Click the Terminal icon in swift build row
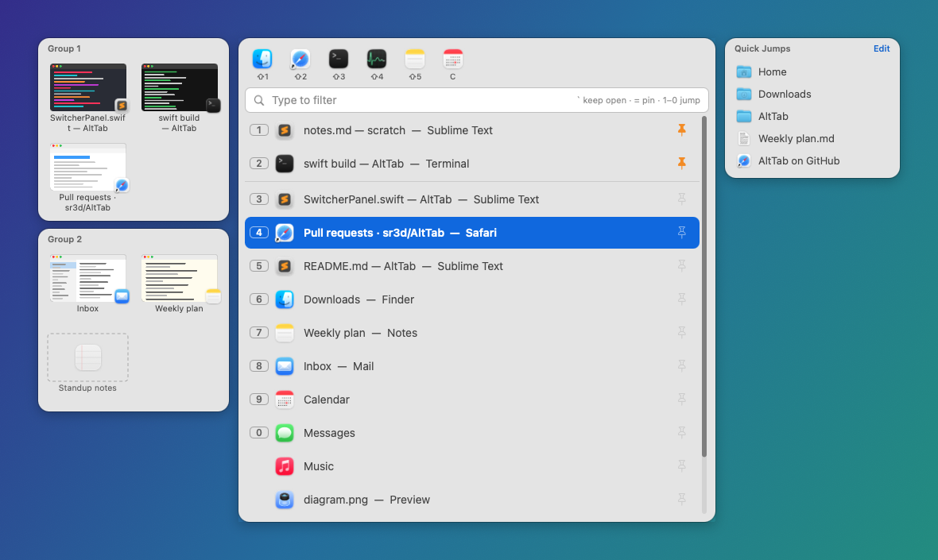 click(x=285, y=164)
